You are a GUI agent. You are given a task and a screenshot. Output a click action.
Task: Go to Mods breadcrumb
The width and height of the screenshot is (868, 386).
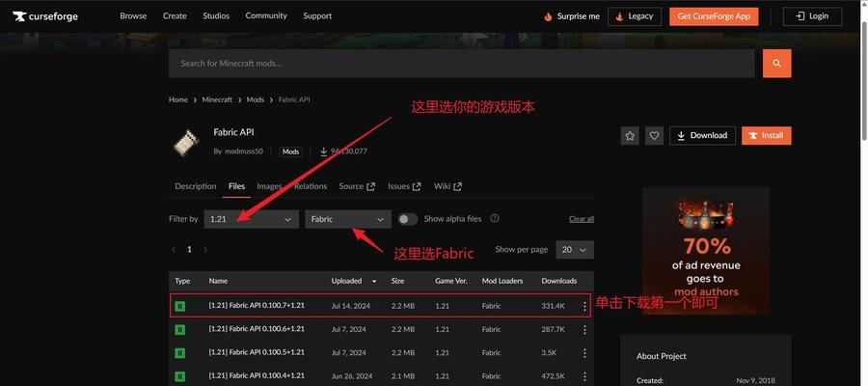[256, 99]
